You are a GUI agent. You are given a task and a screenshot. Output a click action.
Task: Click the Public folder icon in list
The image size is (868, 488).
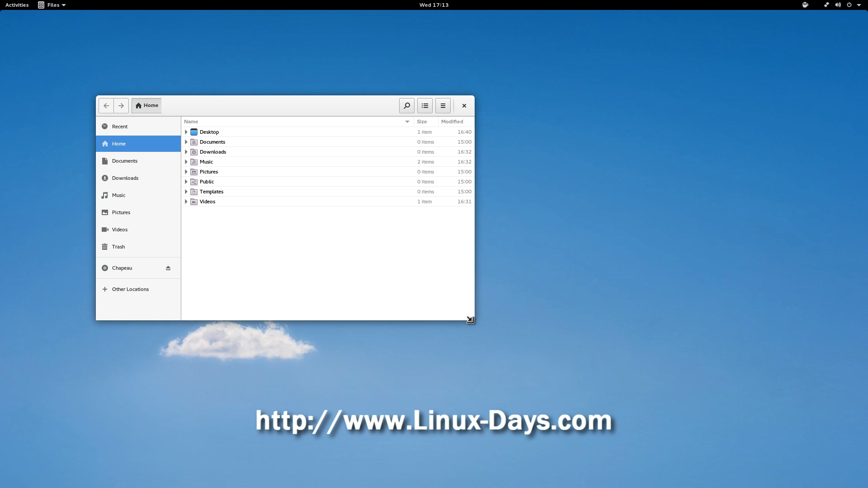click(x=194, y=182)
